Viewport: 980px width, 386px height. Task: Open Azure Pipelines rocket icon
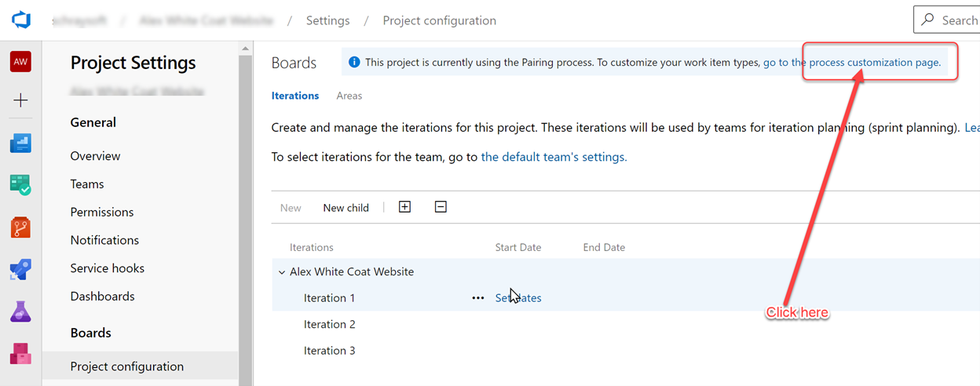[20, 270]
